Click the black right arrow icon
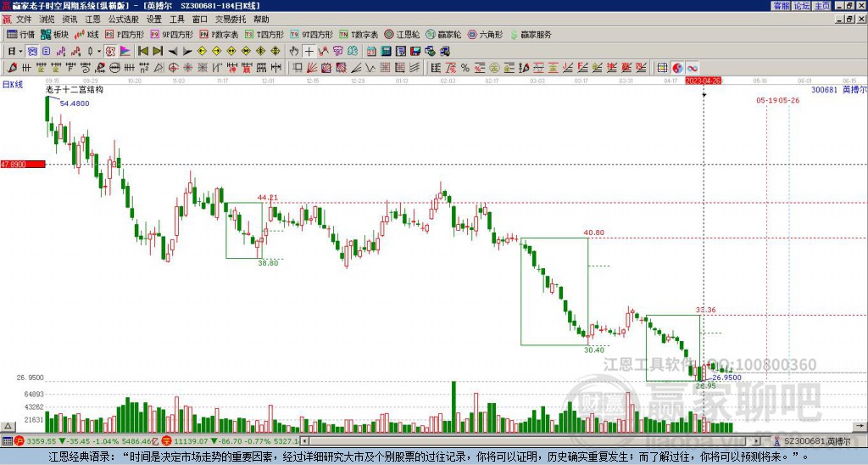The height and width of the screenshot is (465, 868). (187, 52)
